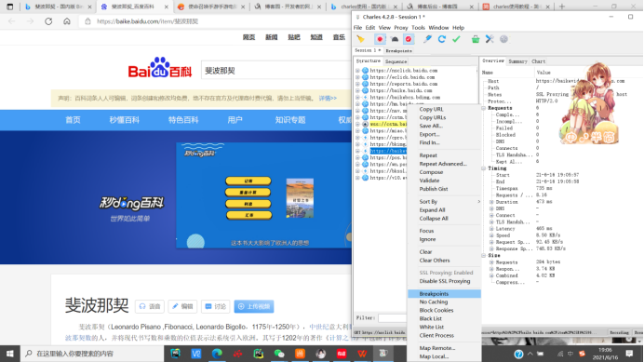Screen dimensions: 644x362
Task: Click the blue Repeat arrow icon
Action: pos(442,39)
